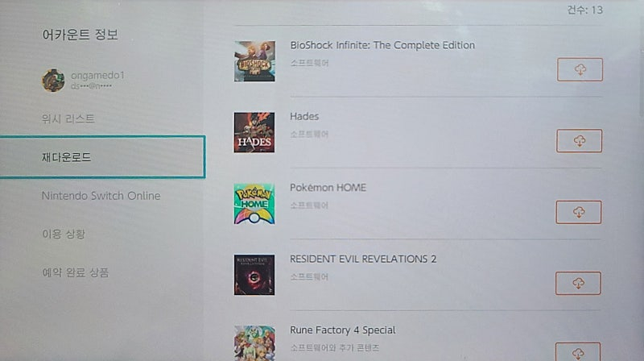Image resolution: width=644 pixels, height=361 pixels.
Task: Select the Hades game cover art
Action: click(x=254, y=132)
